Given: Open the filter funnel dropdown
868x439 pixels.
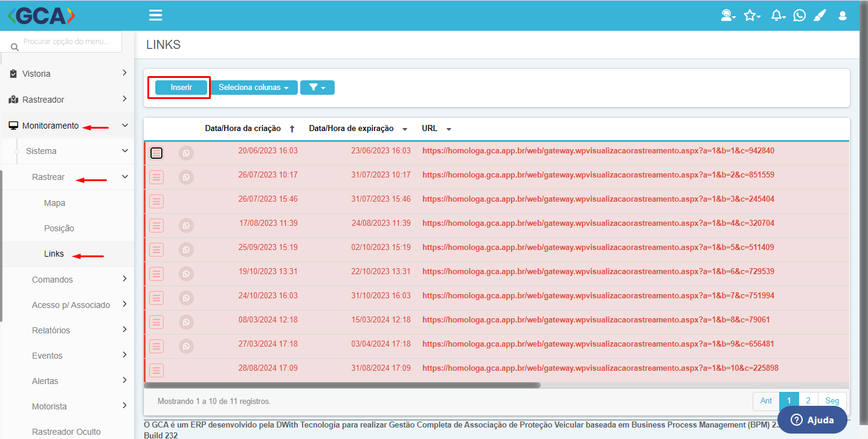Looking at the screenshot, I should coord(317,88).
